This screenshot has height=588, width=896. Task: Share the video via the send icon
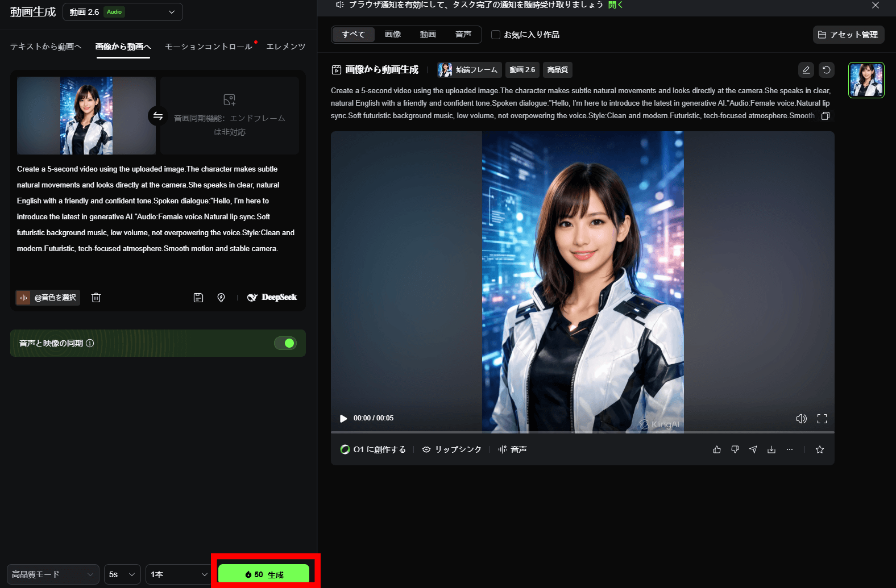click(753, 449)
